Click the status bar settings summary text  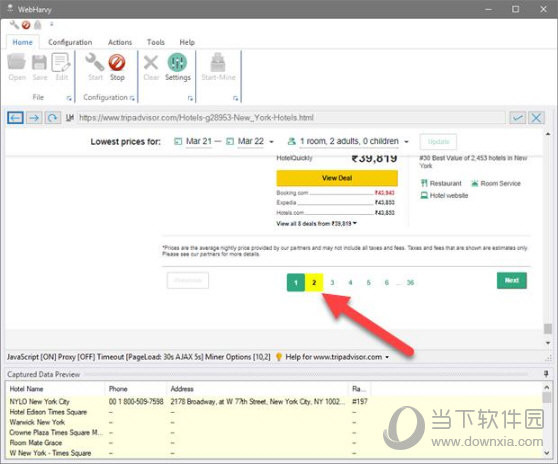coord(139,357)
